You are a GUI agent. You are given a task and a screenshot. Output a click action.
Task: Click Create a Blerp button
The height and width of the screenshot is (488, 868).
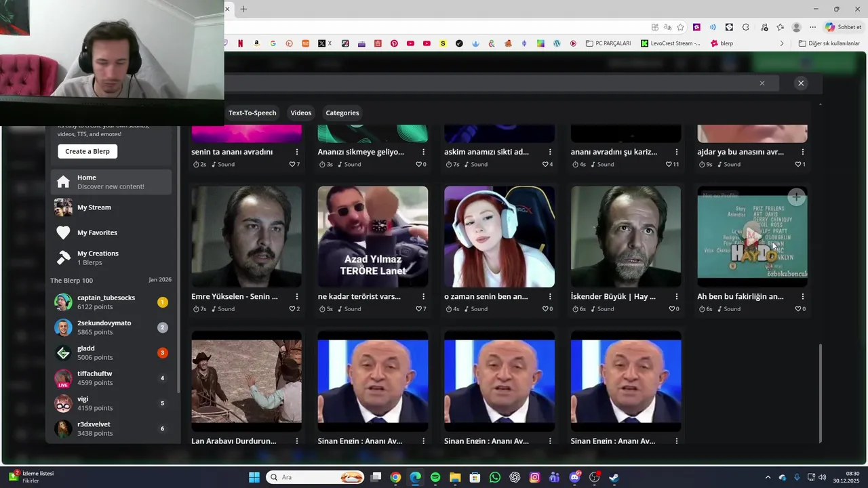(87, 151)
